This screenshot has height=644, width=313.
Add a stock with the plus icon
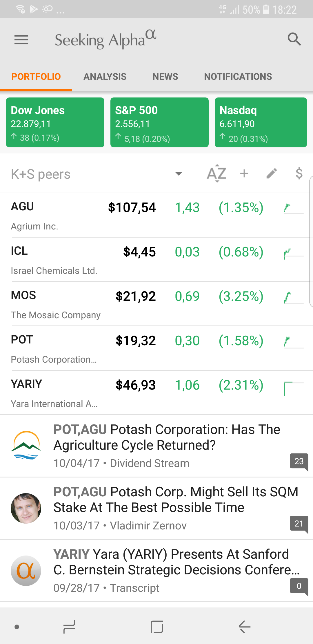[x=244, y=173]
